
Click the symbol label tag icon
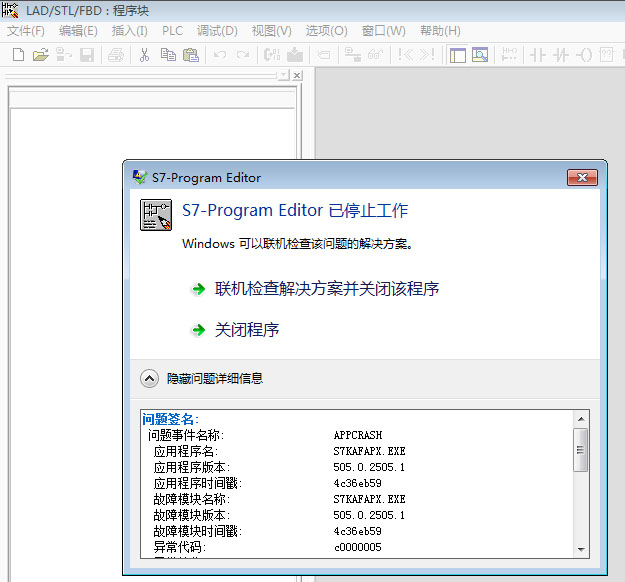[324, 55]
